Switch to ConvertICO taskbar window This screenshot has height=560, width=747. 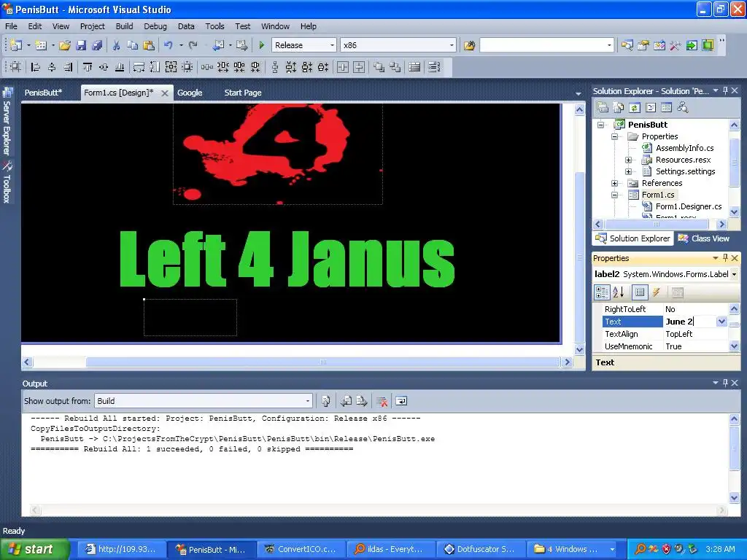tap(301, 549)
